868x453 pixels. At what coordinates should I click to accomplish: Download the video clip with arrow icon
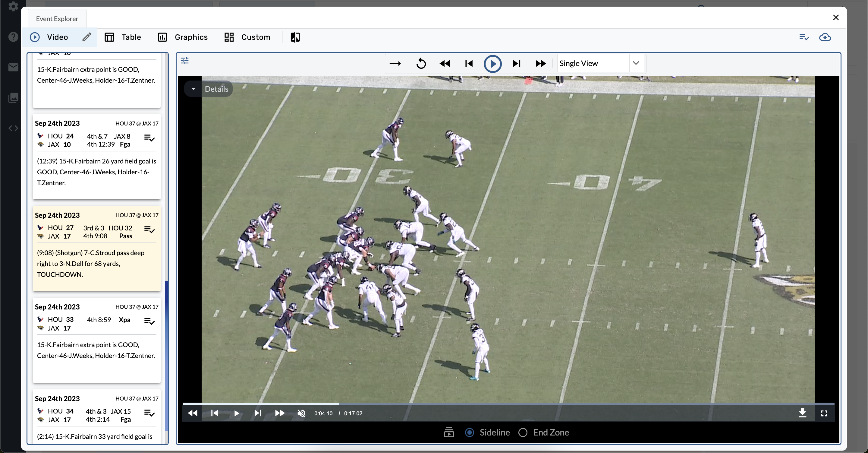(802, 413)
